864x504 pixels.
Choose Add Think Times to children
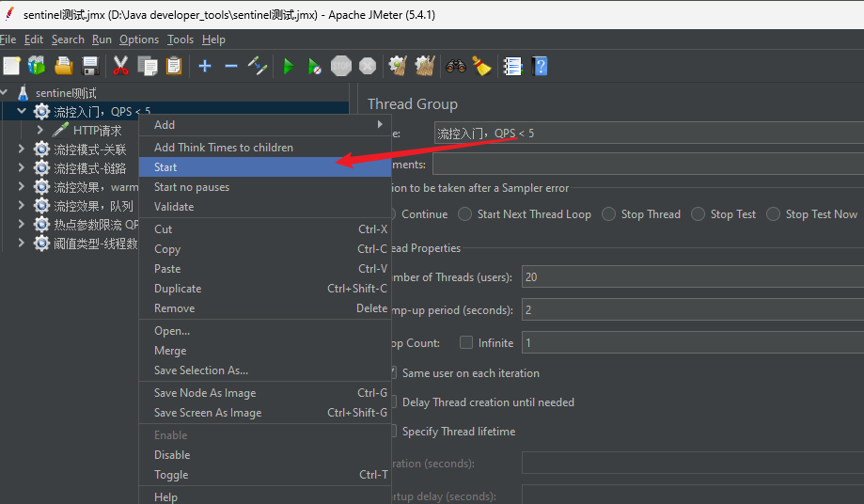tap(265, 147)
